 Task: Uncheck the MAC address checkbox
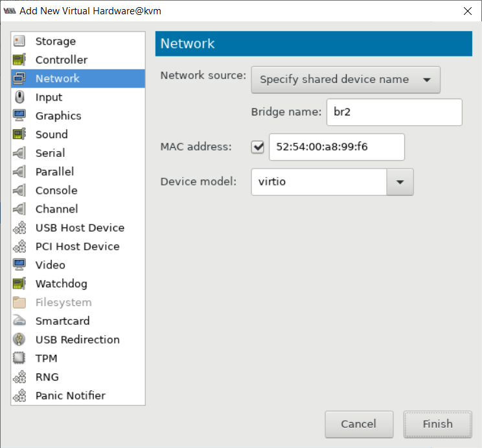(x=258, y=147)
